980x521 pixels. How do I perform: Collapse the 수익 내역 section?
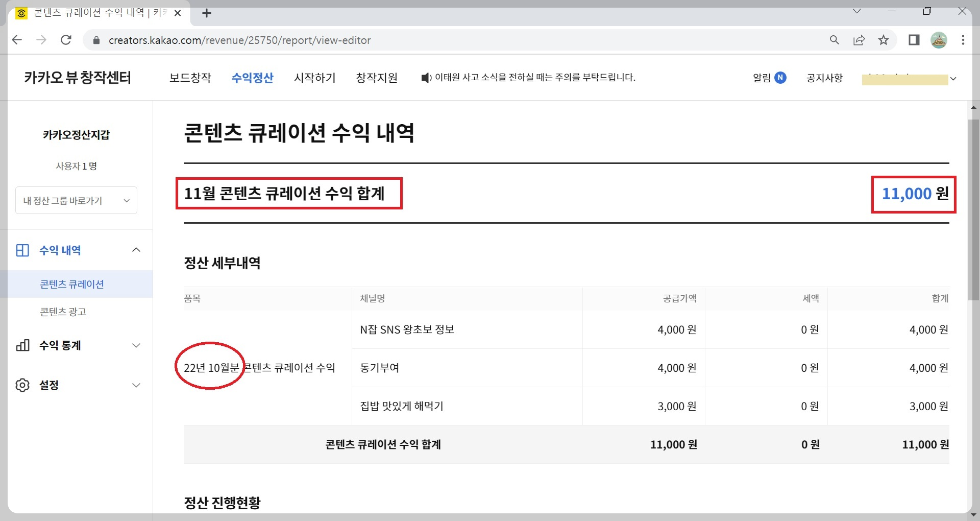[x=136, y=250]
